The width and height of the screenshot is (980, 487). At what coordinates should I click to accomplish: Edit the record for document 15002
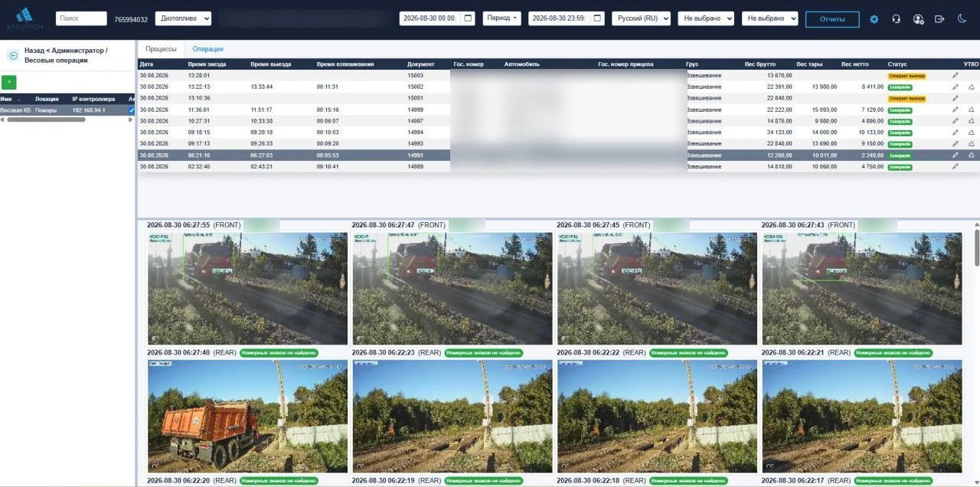(x=955, y=87)
